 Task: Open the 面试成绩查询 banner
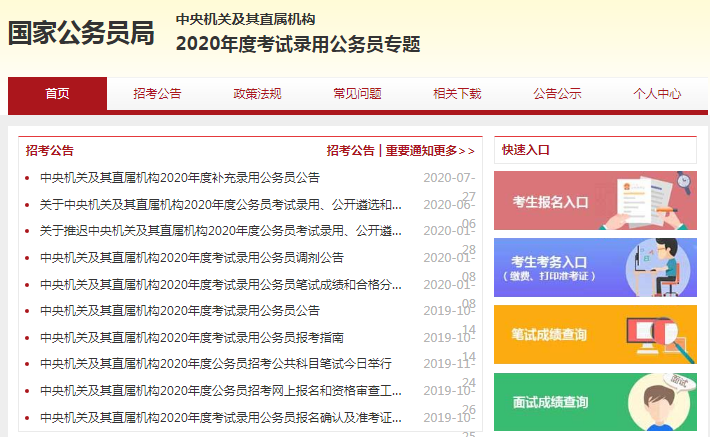595,402
